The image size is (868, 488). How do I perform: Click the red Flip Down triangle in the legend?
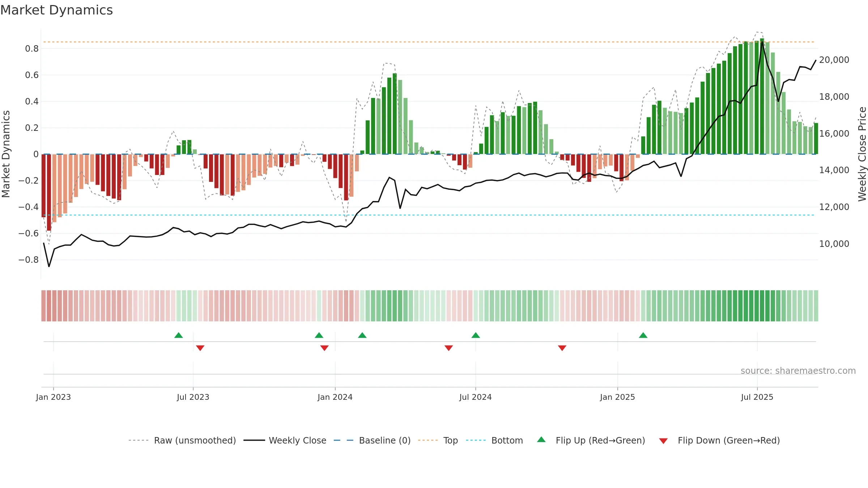(663, 441)
